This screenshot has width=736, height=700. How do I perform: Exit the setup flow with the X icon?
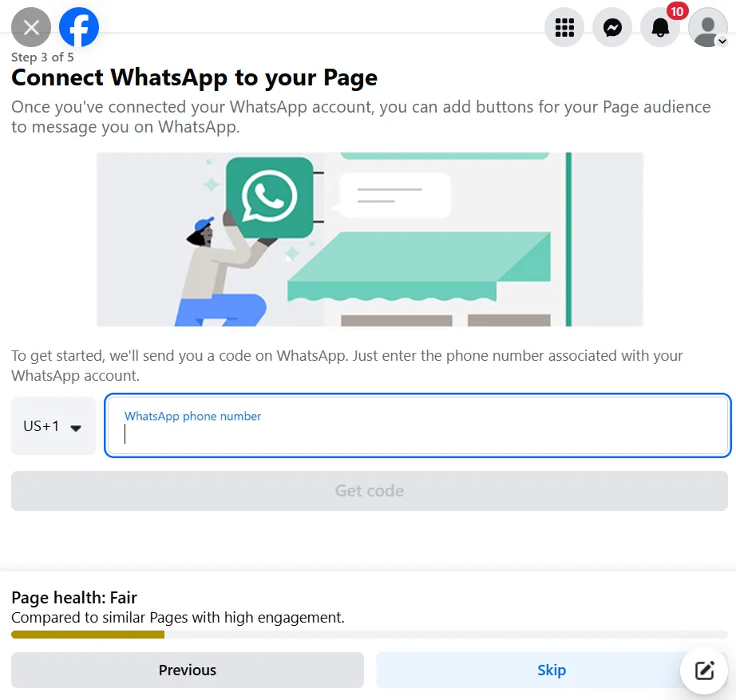point(30,27)
